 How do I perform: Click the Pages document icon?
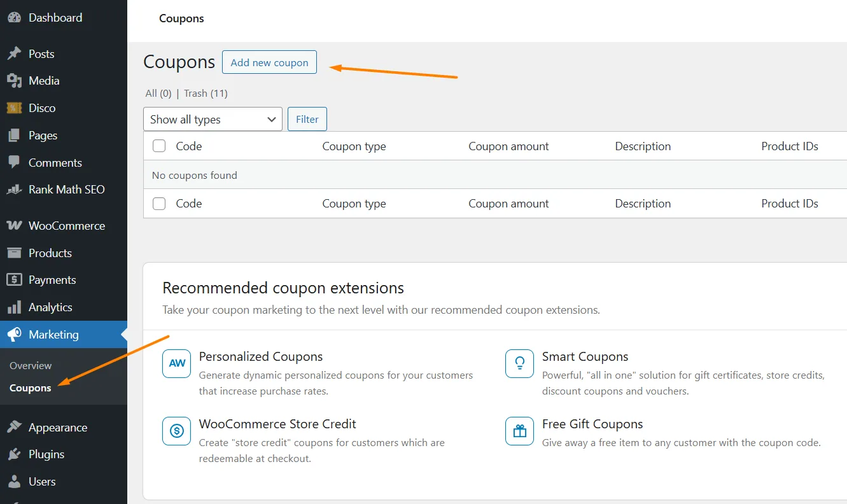[x=14, y=136]
